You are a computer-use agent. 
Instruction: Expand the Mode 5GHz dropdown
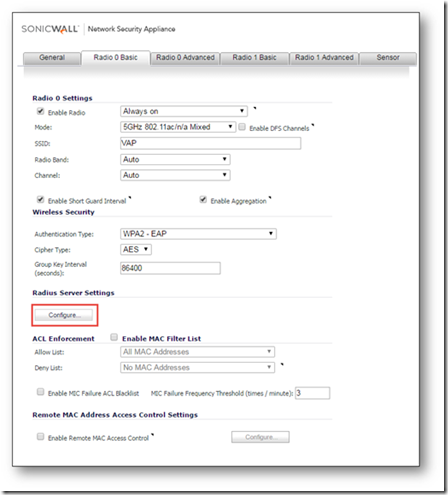178,127
